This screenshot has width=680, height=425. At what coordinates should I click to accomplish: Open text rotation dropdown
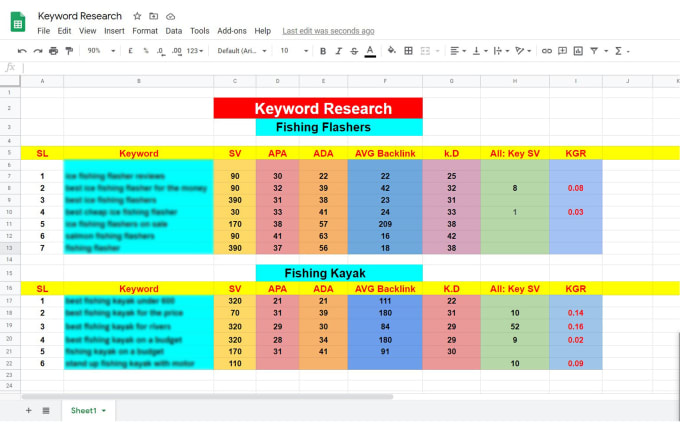coord(523,51)
